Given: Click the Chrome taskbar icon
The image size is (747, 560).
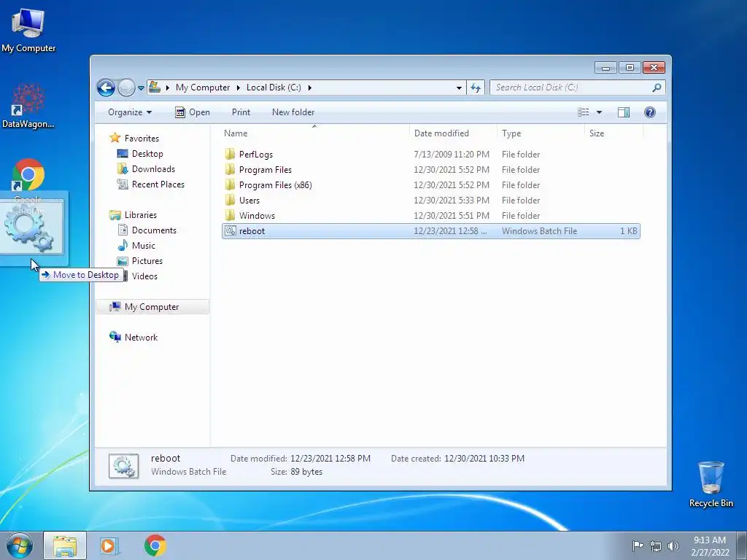Looking at the screenshot, I should point(155,545).
